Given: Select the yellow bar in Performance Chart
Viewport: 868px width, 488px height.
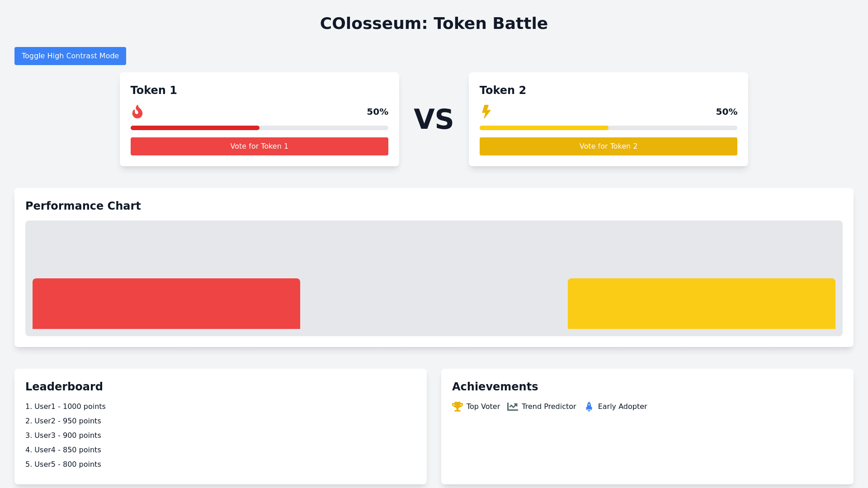Looking at the screenshot, I should pos(701,304).
